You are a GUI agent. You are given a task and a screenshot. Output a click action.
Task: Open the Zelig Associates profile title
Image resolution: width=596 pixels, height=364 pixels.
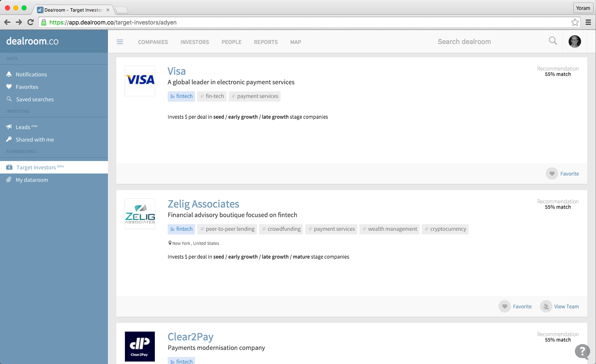coord(203,204)
